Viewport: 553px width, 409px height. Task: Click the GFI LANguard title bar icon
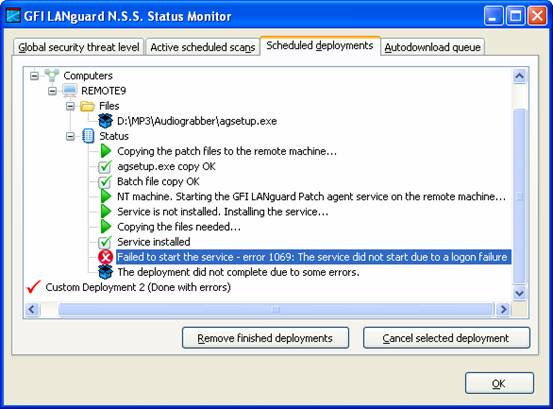pyautogui.click(x=13, y=16)
